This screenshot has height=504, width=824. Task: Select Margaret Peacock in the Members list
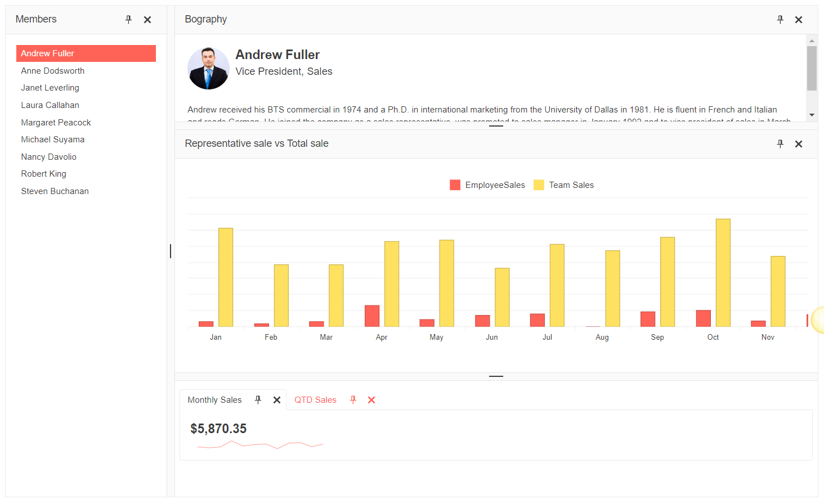56,122
